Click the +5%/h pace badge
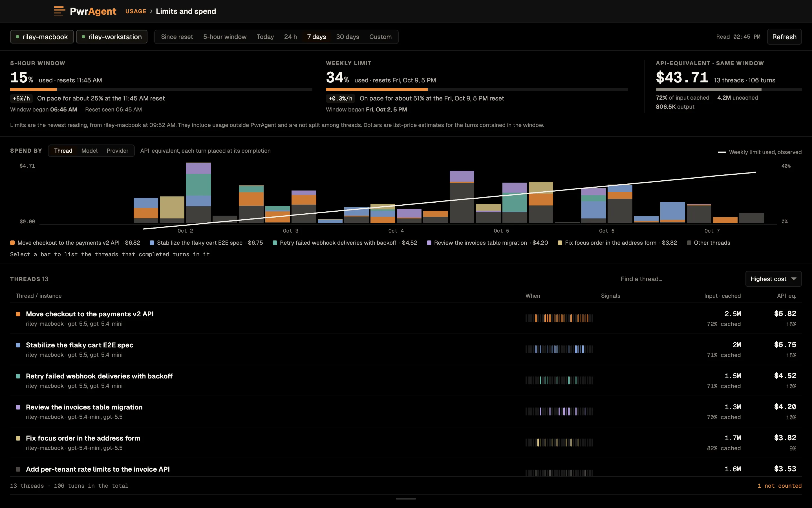 tap(21, 98)
